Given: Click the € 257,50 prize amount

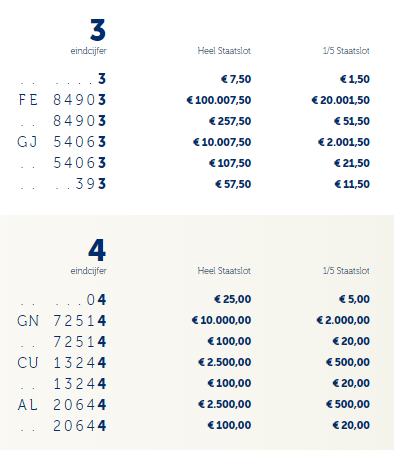Looking at the screenshot, I should pos(230,121).
